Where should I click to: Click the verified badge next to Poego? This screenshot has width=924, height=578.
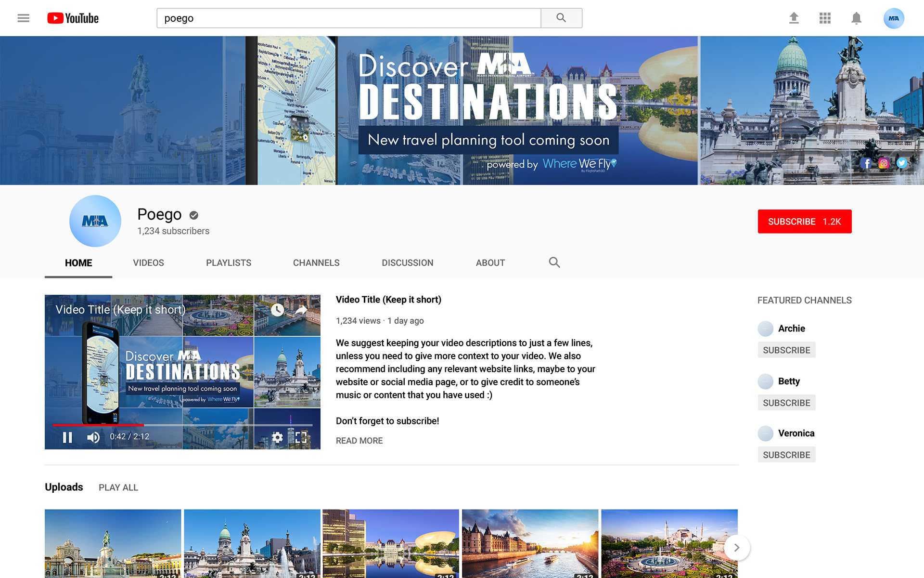(x=194, y=215)
